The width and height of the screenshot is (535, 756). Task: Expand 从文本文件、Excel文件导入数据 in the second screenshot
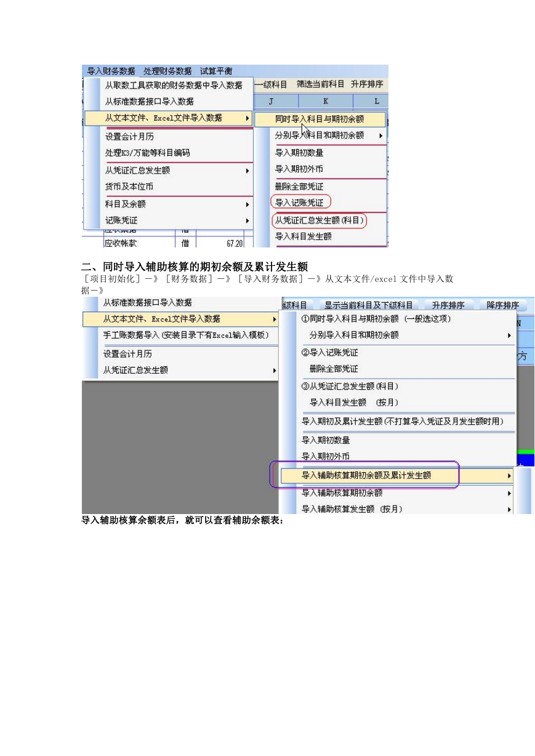(180, 319)
